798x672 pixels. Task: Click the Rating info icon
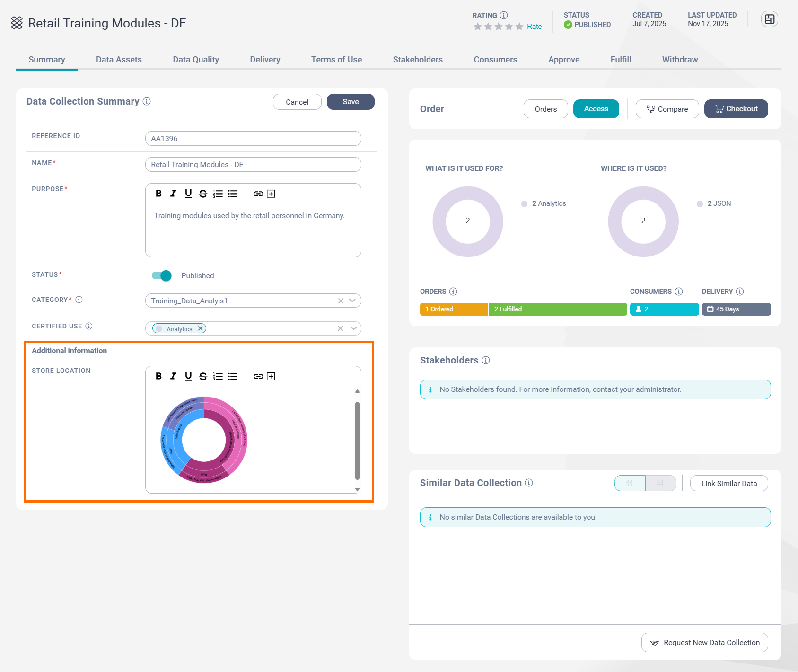click(x=504, y=15)
